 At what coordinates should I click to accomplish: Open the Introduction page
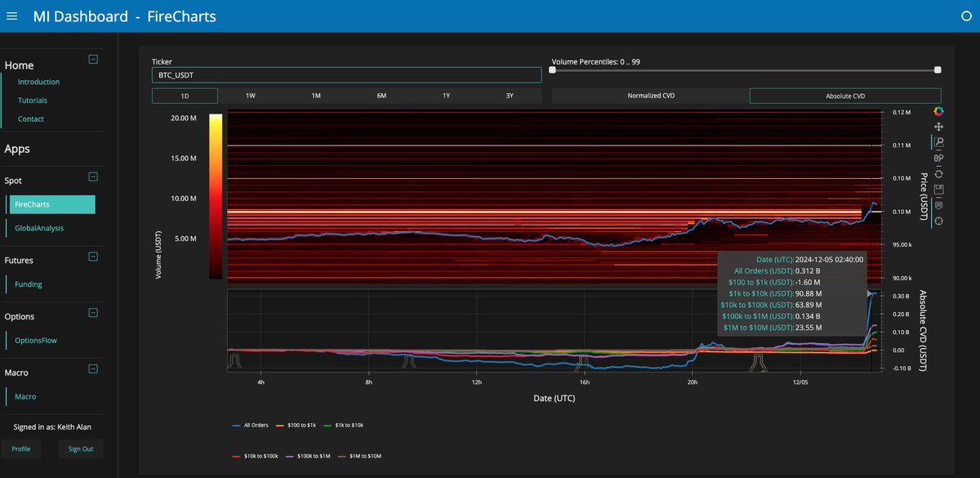click(x=38, y=82)
